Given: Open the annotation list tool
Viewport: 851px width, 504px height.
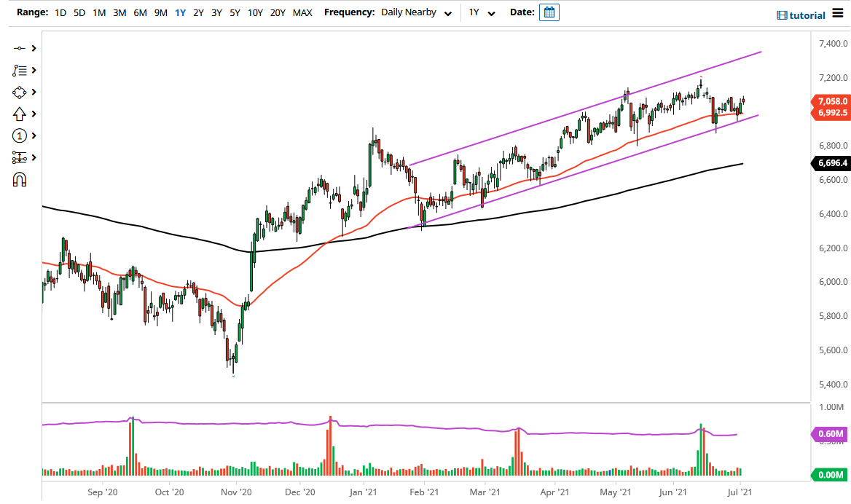Looking at the screenshot, I should (x=20, y=70).
